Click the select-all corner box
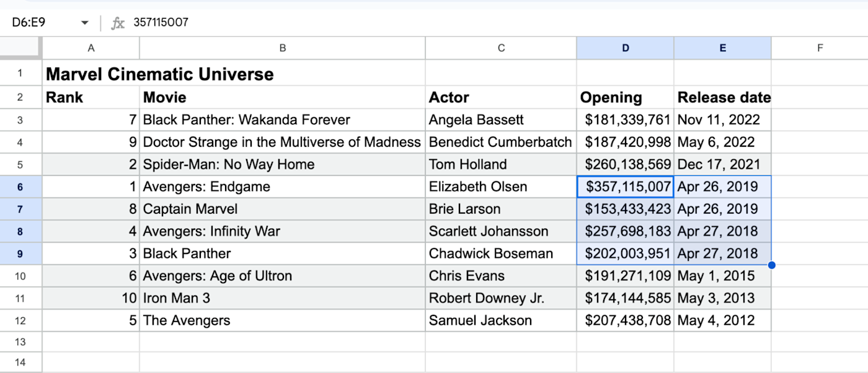868x373 pixels. click(20, 48)
